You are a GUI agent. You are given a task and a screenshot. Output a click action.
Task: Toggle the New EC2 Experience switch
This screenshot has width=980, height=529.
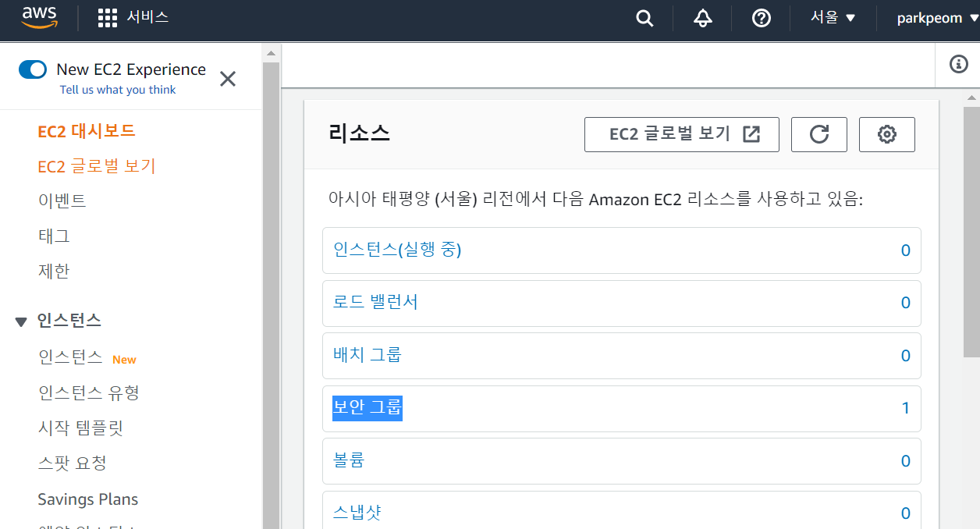pyautogui.click(x=33, y=69)
